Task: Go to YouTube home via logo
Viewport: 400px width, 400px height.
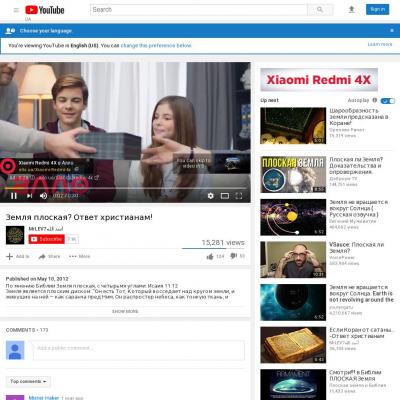Action: pyautogui.click(x=45, y=10)
